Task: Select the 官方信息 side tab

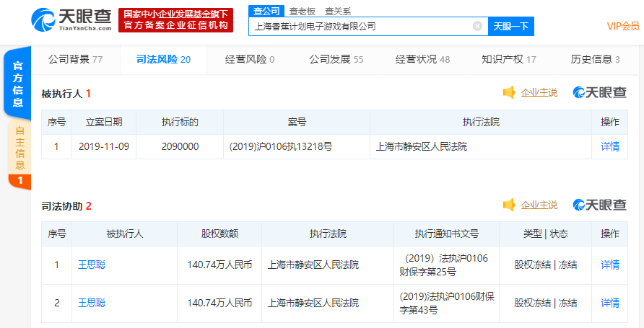Action: coord(17,84)
